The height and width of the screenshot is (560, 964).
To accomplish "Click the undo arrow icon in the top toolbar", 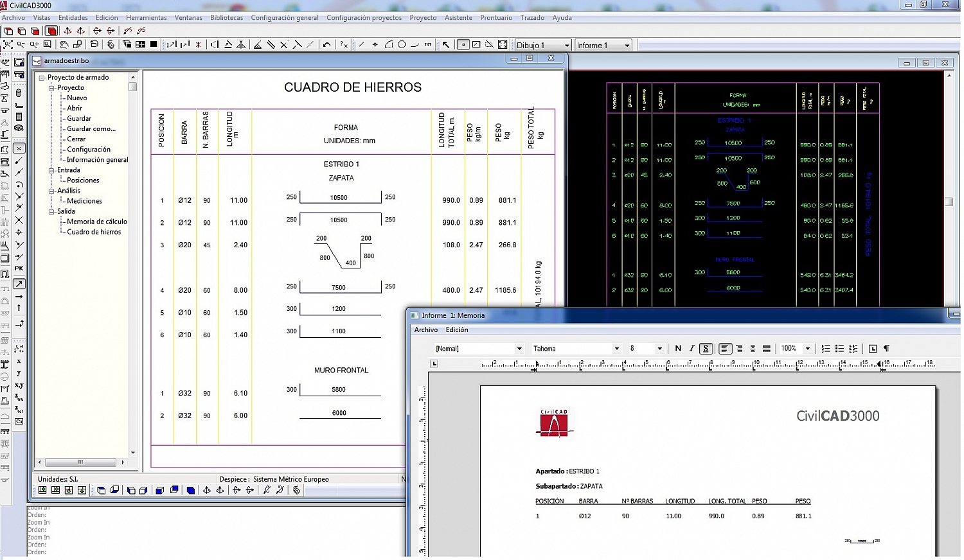I will click(326, 45).
